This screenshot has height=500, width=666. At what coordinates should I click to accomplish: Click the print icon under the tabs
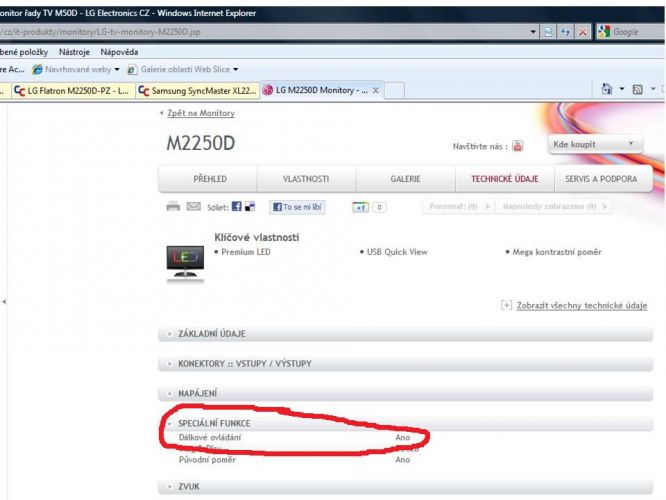coord(173,206)
